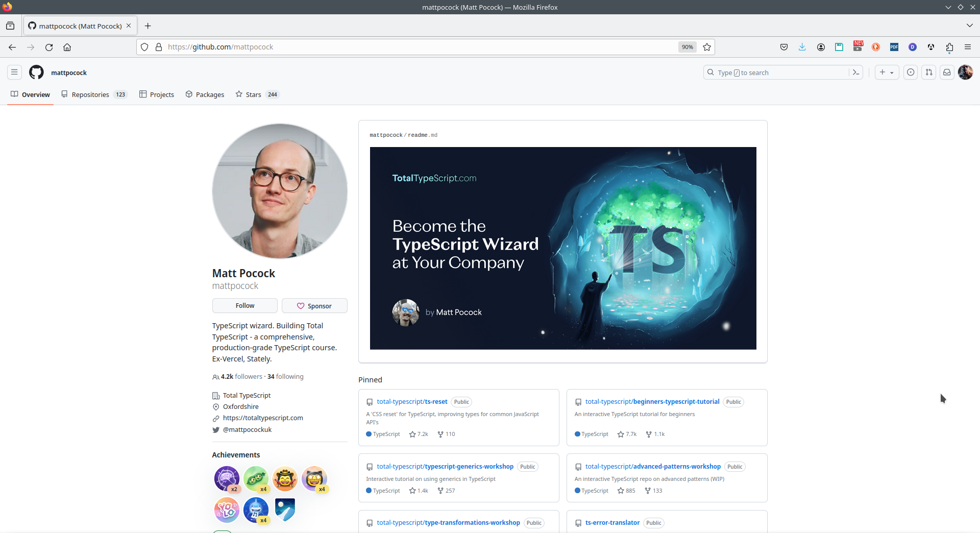This screenshot has height=533, width=980.
Task: Open the Firefox home page icon
Action: click(67, 47)
